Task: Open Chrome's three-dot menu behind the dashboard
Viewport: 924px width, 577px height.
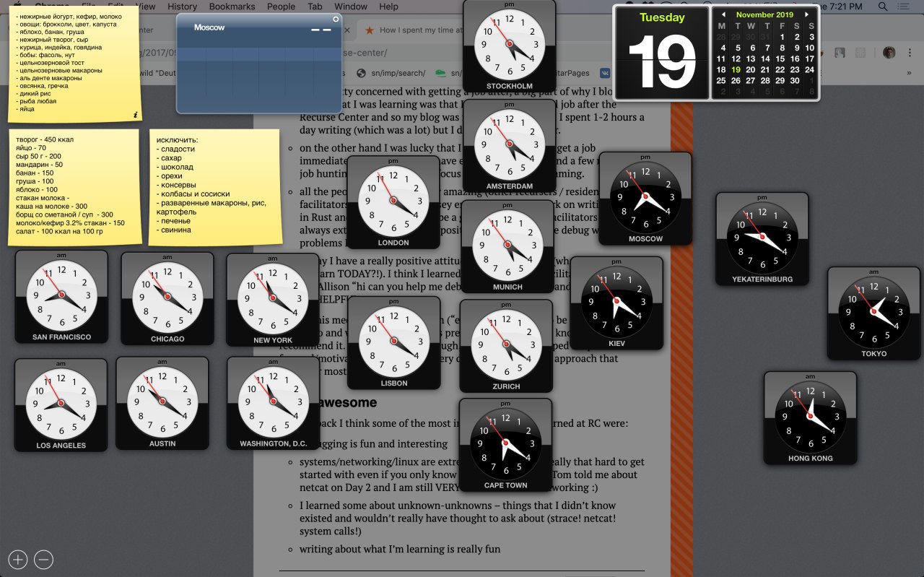Action: tap(911, 53)
